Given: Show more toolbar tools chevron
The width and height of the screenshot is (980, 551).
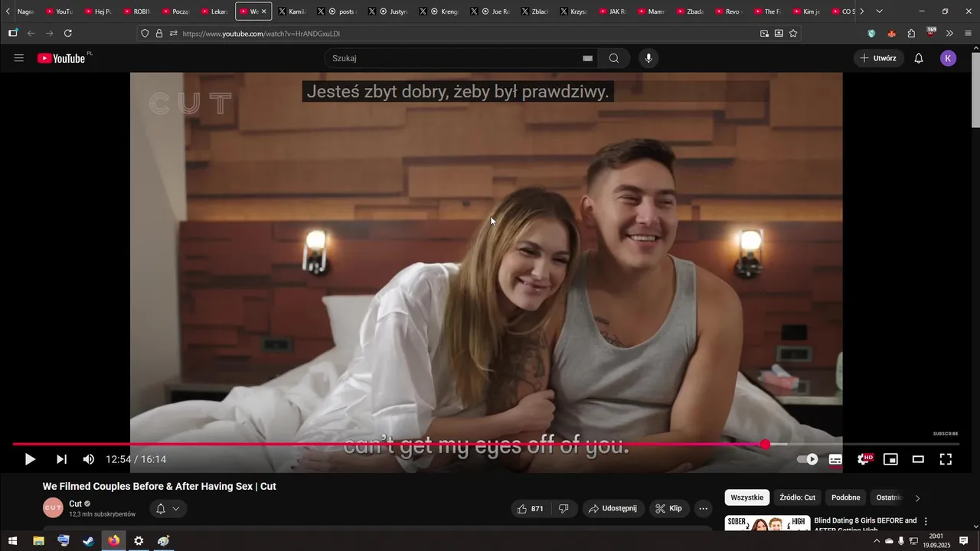Looking at the screenshot, I should click(x=949, y=33).
